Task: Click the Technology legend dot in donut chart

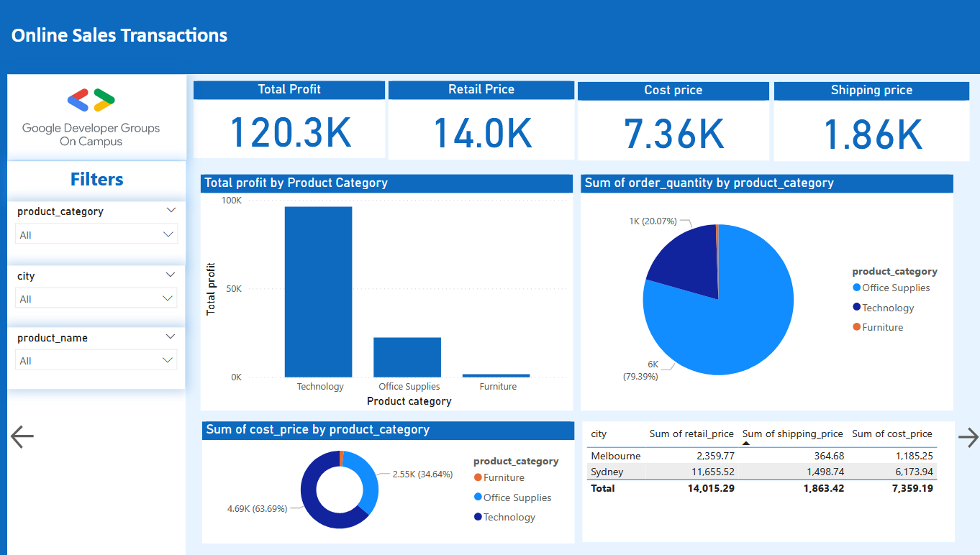Action: (x=477, y=517)
